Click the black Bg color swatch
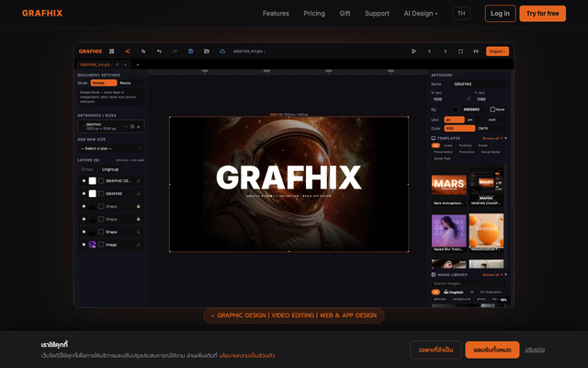Viewport: 588px width, 368px height. pos(456,109)
